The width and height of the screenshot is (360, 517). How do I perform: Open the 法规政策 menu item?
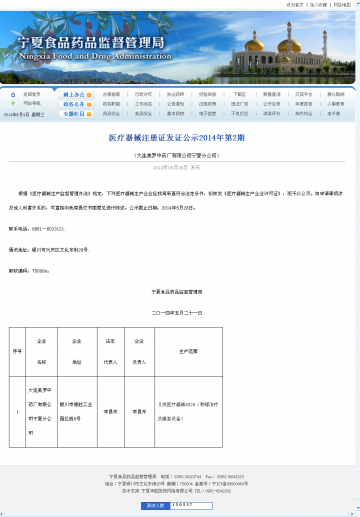click(207, 104)
